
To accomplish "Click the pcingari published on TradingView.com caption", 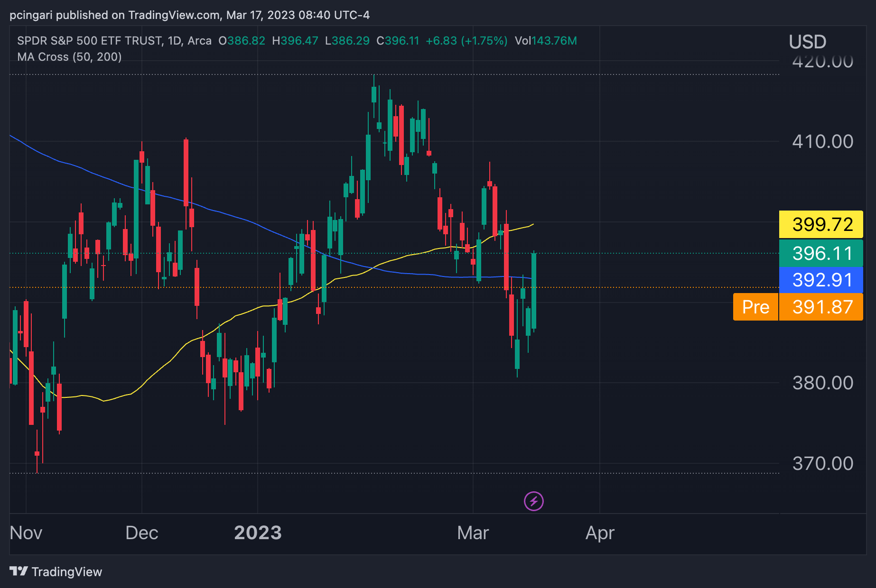I will (189, 15).
